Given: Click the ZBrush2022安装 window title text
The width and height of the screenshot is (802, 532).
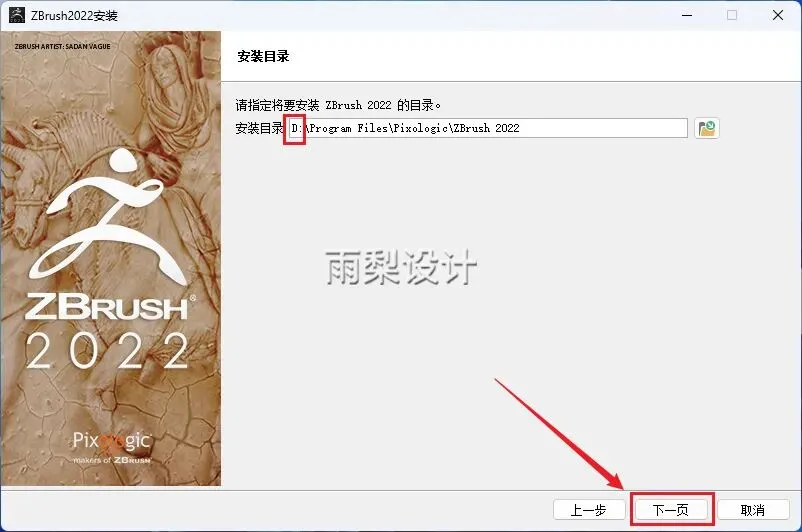Looking at the screenshot, I should pos(74,16).
